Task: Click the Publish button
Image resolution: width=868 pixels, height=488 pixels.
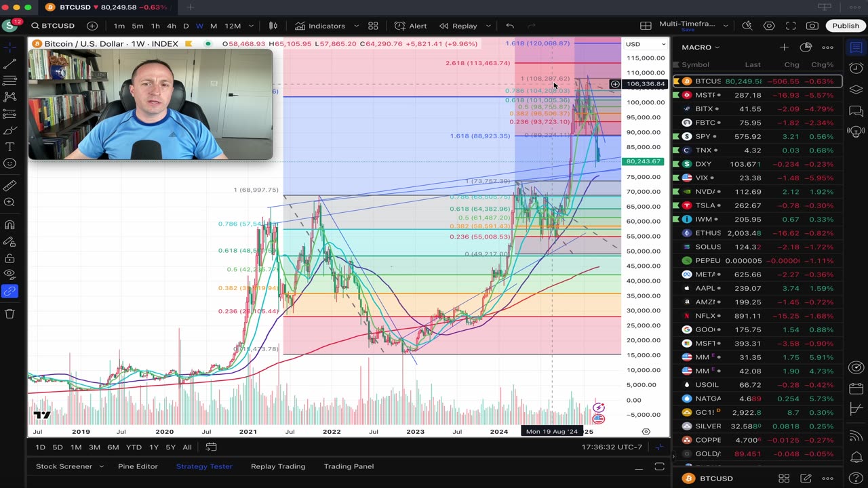Action: click(846, 26)
